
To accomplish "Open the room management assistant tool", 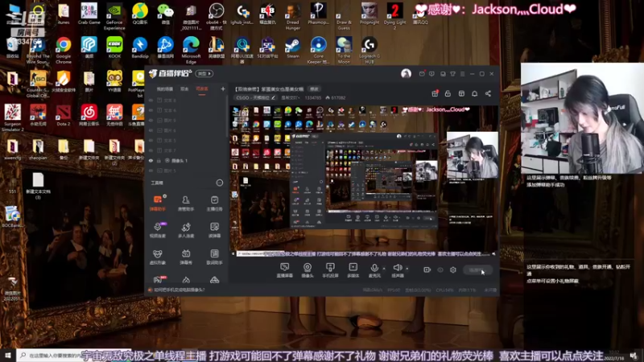I will coord(186,203).
